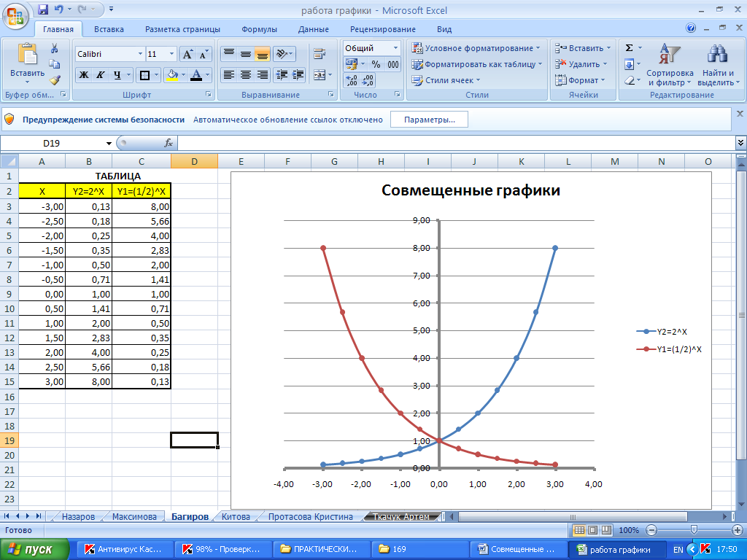747x560 pixels.
Task: Toggle Middle Align vertical alignment
Action: 246,54
